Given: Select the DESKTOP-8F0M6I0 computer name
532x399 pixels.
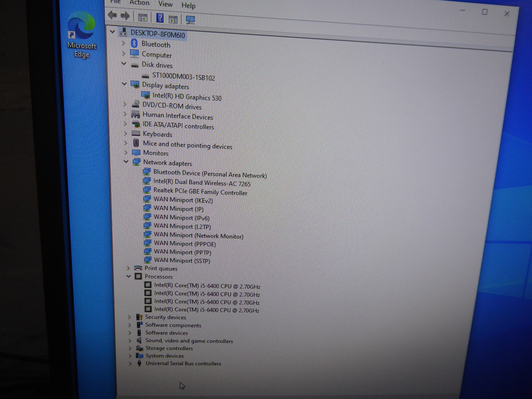Looking at the screenshot, I should point(158,34).
